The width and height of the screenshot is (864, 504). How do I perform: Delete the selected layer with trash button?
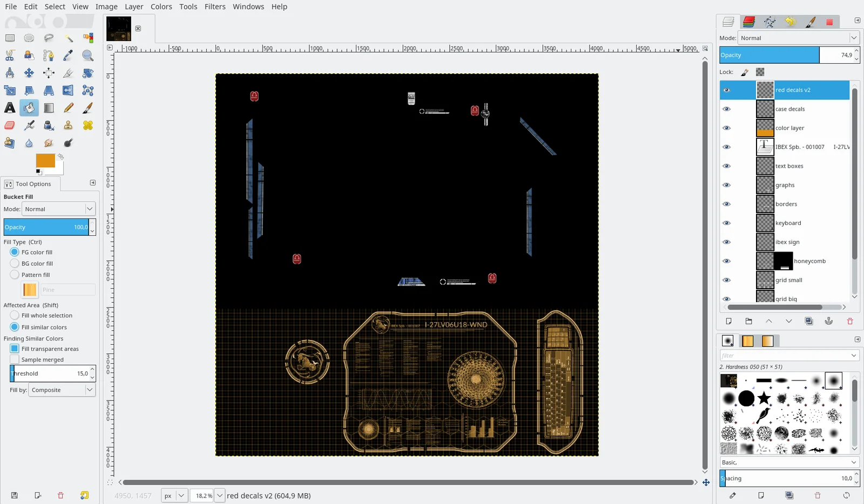[850, 321]
